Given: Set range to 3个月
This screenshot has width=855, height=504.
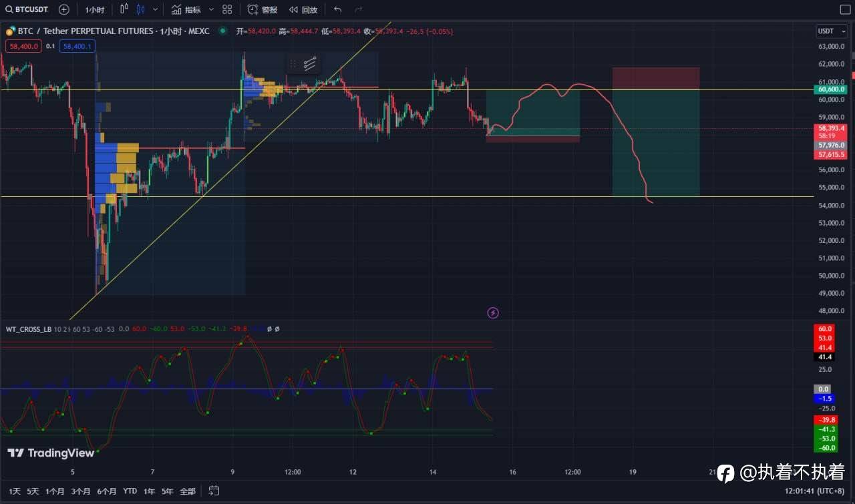Looking at the screenshot, I should point(80,491).
